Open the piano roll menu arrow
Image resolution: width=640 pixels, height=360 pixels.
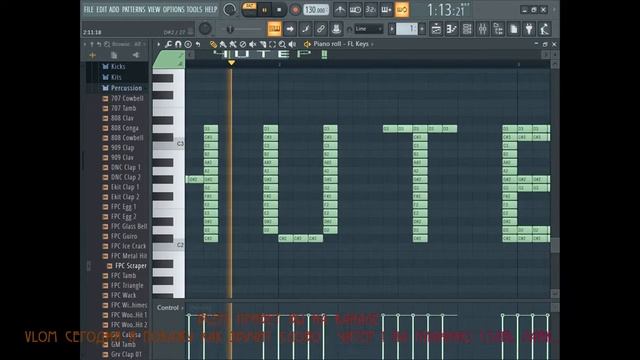[x=159, y=44]
